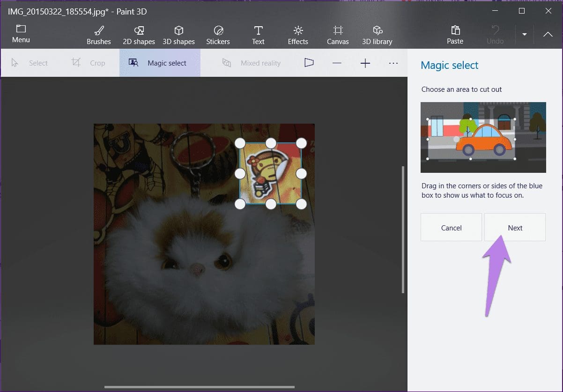The image size is (563, 392).
Task: Open the Effects panel
Action: click(x=298, y=35)
